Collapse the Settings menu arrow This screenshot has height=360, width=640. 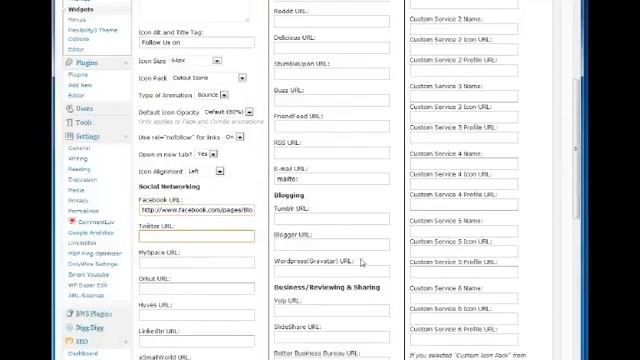[126, 137]
